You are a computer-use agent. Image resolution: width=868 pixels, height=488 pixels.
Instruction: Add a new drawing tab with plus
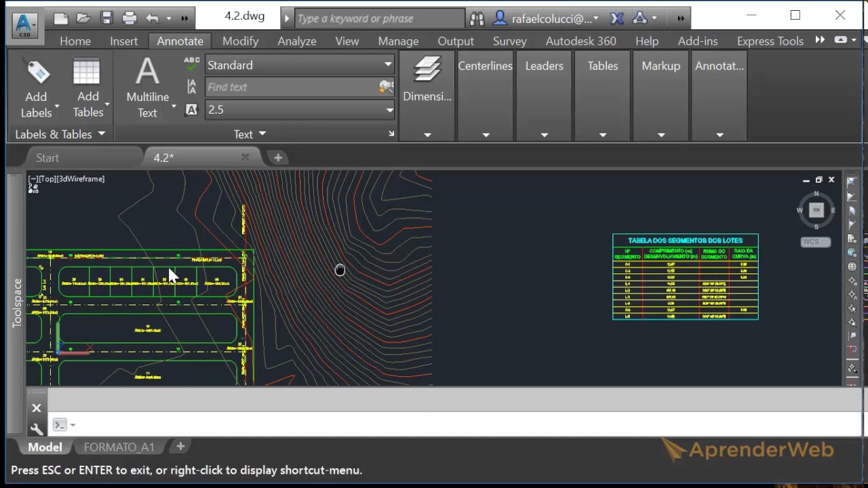(x=278, y=158)
